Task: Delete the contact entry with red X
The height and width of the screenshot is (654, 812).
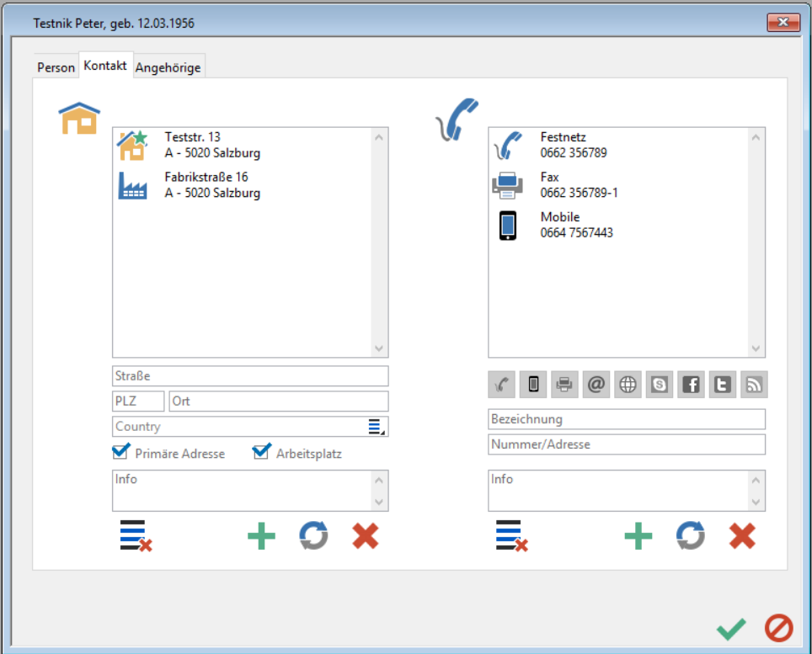Action: tap(742, 536)
